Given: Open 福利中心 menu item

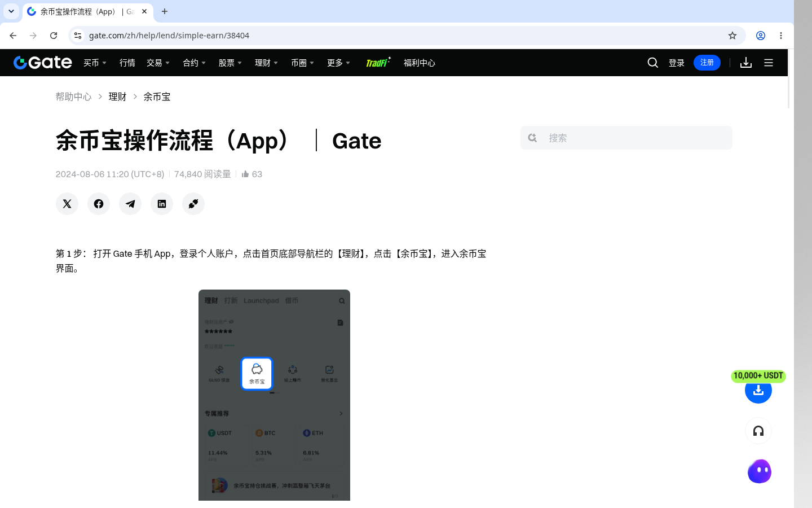Looking at the screenshot, I should [x=420, y=63].
